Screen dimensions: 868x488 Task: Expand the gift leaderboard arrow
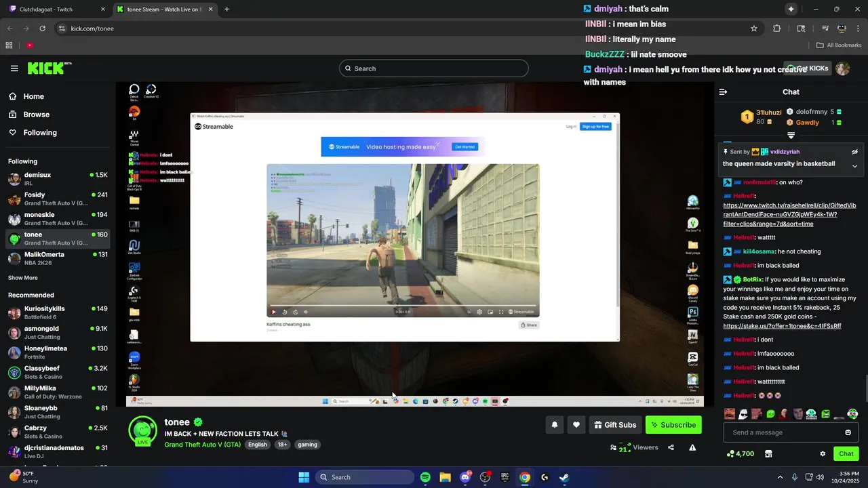(791, 136)
